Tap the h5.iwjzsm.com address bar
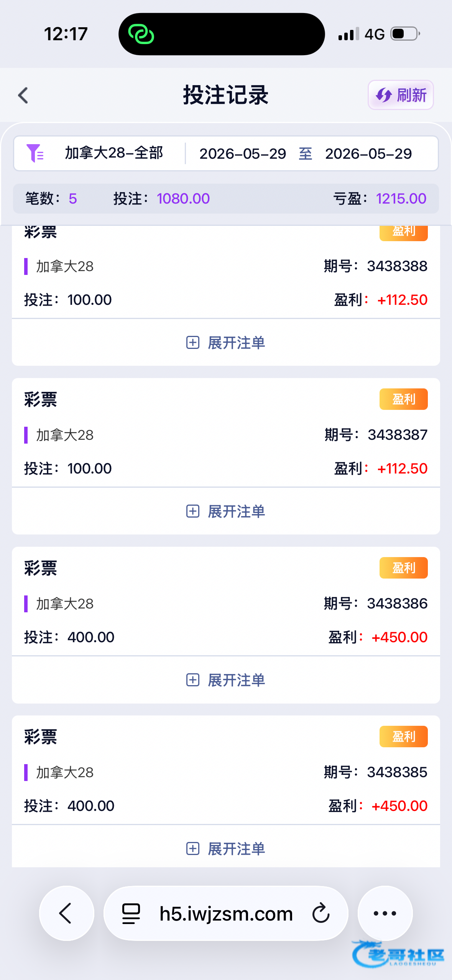 [226, 913]
